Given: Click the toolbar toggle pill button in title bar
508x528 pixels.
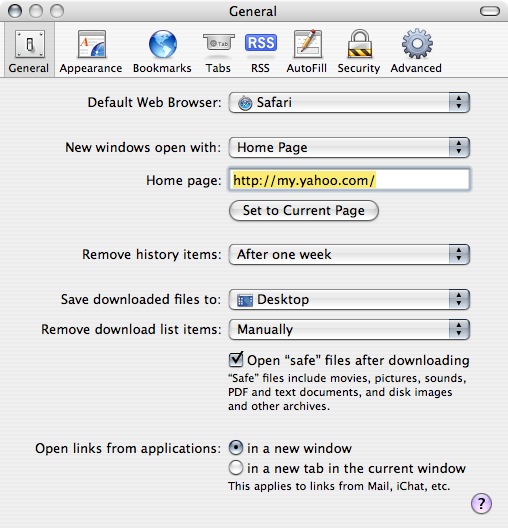Looking at the screenshot, I should pos(489,11).
